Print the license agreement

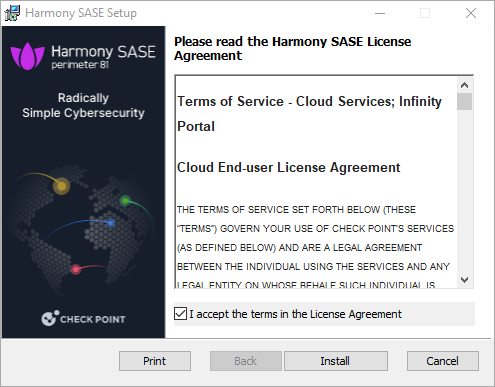(155, 361)
